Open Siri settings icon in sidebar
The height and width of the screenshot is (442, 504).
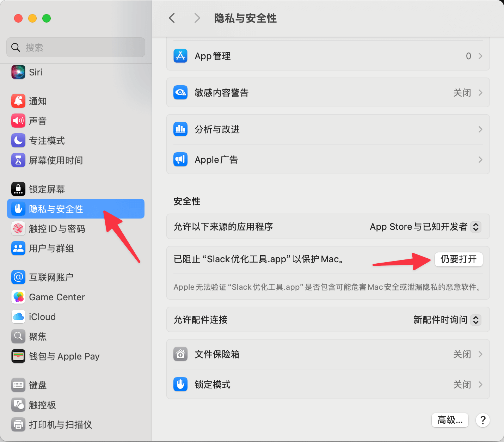click(x=18, y=72)
